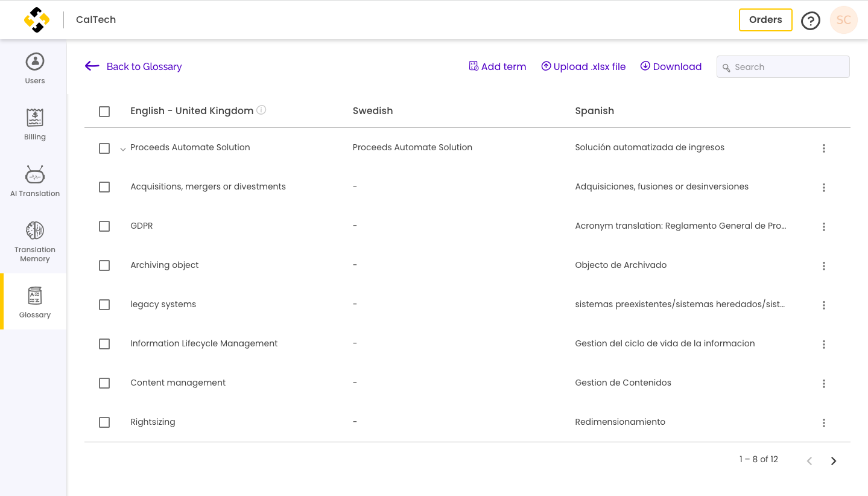This screenshot has width=868, height=496.
Task: Click Adquisiciones, fusiones or desinversiones text
Action: coord(662,186)
